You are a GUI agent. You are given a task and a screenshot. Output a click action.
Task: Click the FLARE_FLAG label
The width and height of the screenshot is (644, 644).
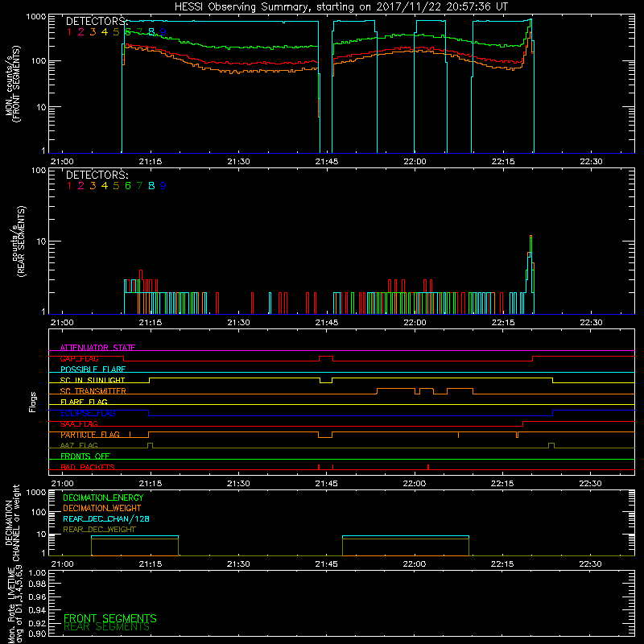[84, 402]
